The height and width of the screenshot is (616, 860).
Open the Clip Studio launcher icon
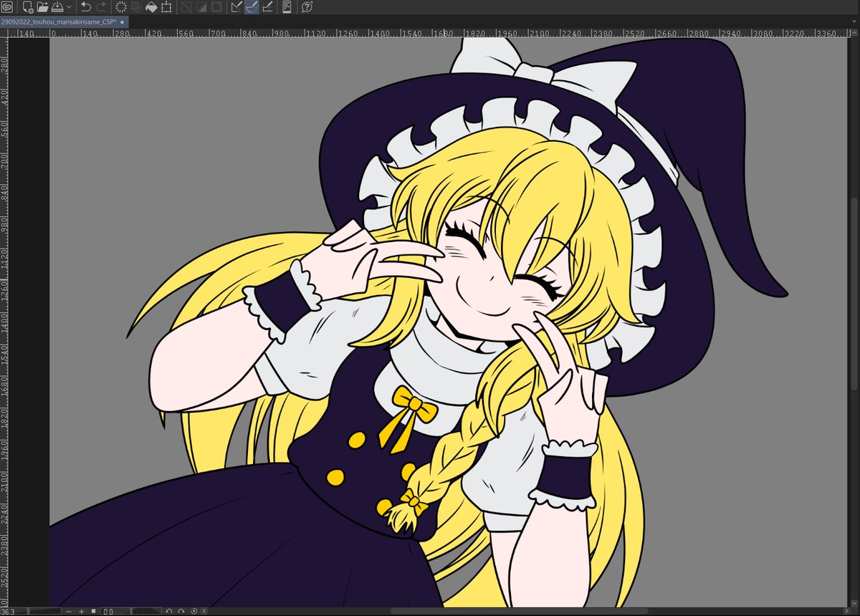(9, 7)
